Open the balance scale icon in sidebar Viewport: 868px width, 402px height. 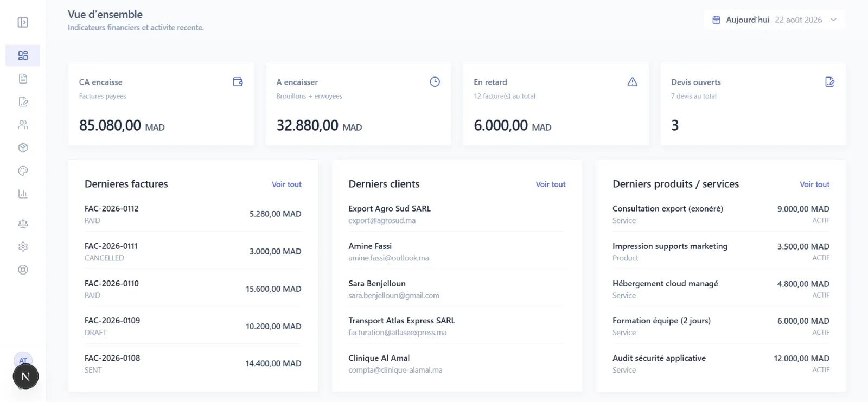pyautogui.click(x=23, y=224)
